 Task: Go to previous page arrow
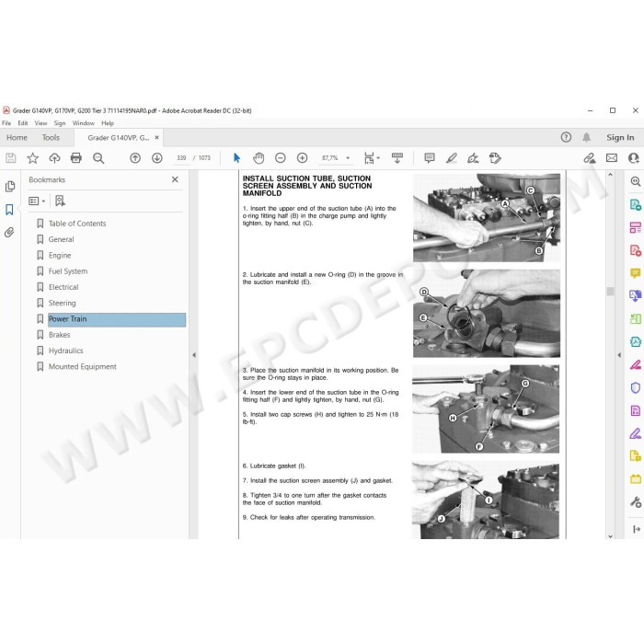pos(135,158)
